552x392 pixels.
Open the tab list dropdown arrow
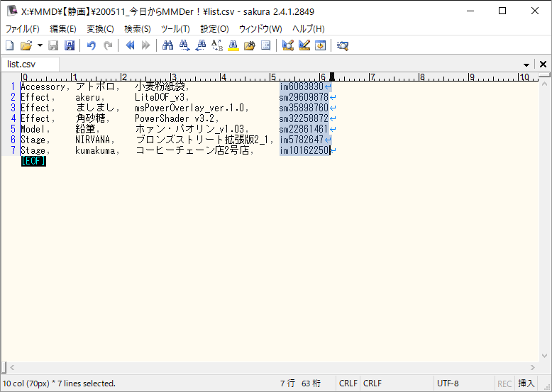[526, 65]
